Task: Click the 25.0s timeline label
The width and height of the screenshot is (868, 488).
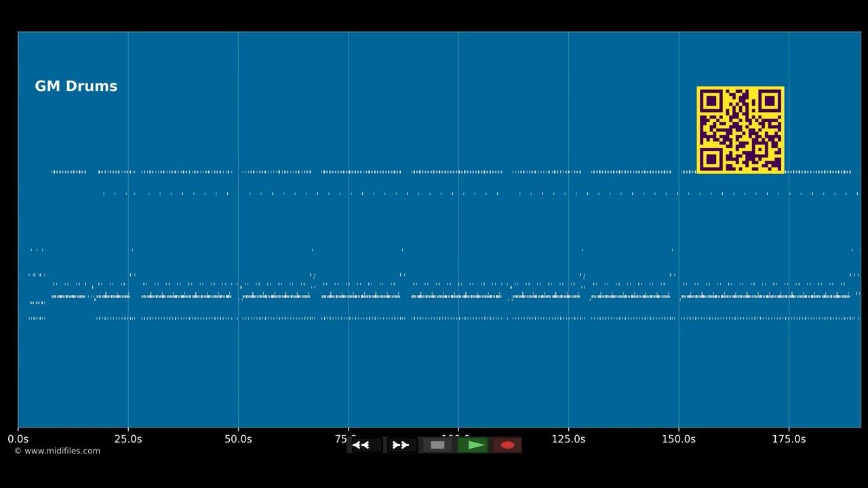Action: 128,439
